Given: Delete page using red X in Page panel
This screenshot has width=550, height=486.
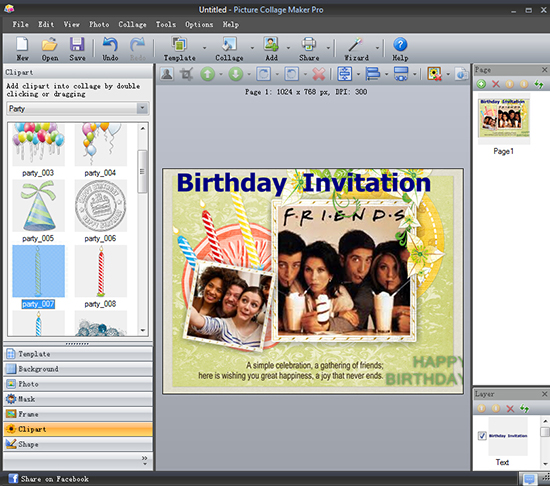Looking at the screenshot, I should click(496, 84).
